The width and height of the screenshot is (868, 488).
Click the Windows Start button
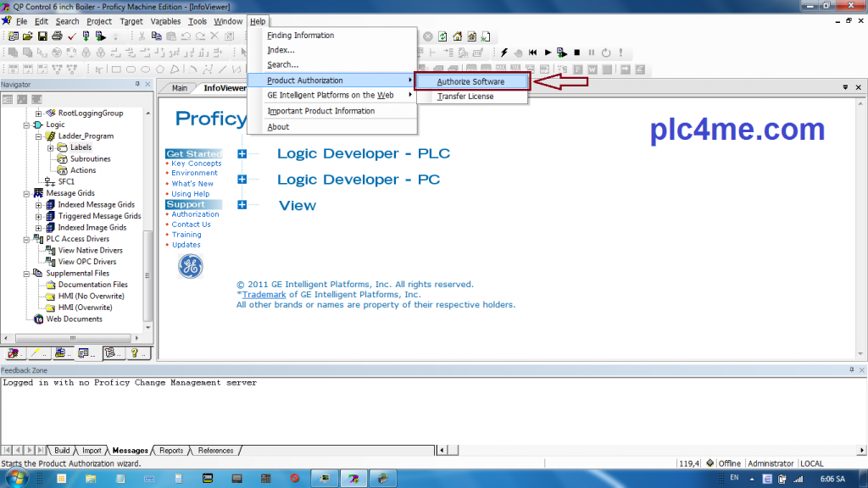coord(17,478)
